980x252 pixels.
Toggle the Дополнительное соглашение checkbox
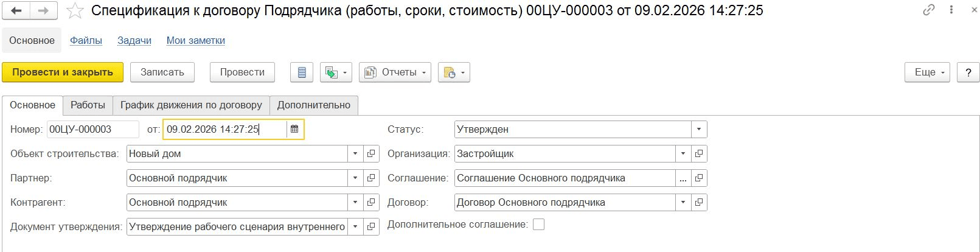pyautogui.click(x=538, y=225)
